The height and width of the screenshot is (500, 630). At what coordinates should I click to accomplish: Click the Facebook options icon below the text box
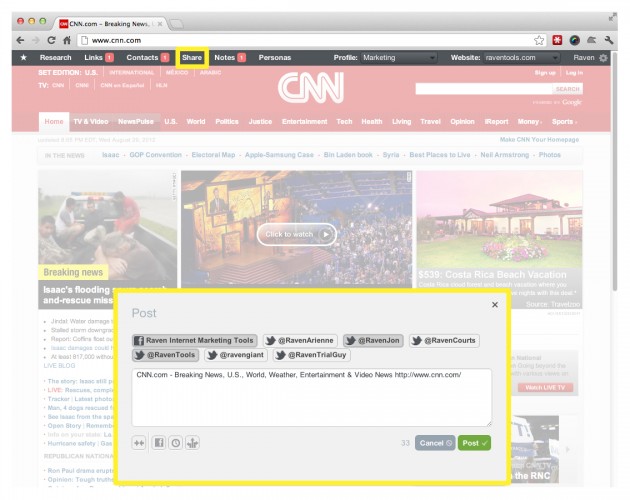[159, 443]
